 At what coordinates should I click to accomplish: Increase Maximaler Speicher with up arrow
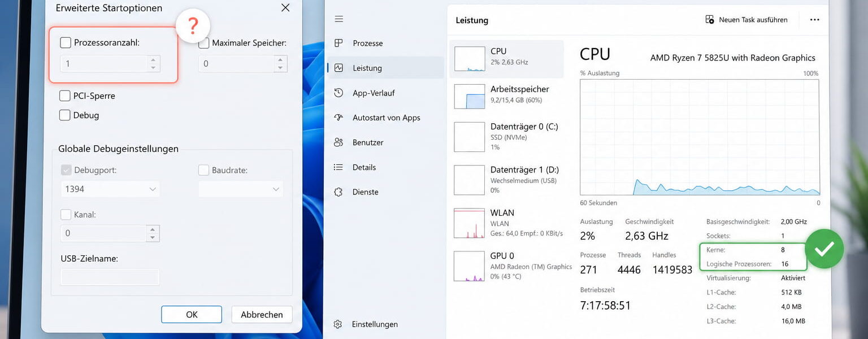[280, 59]
